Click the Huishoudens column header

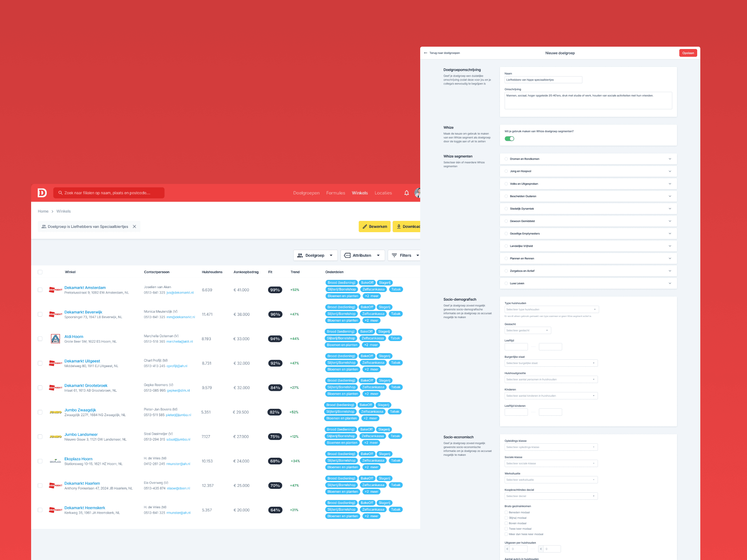tap(212, 272)
